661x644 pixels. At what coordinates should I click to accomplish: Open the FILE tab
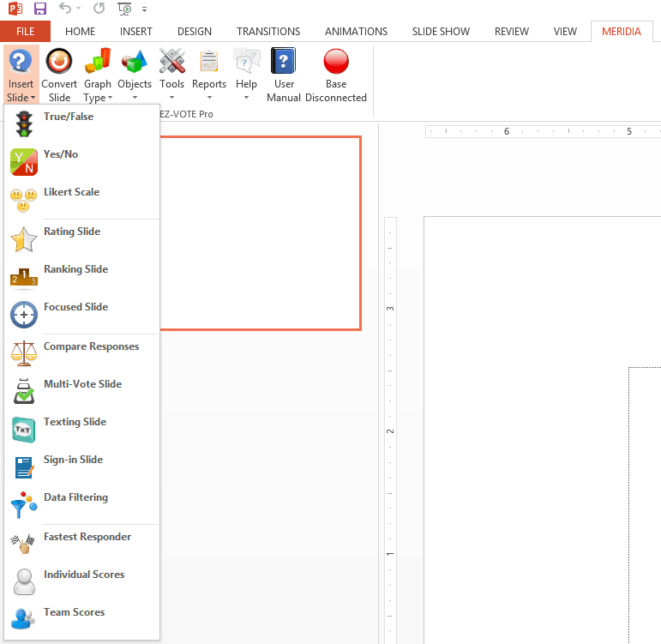[26, 32]
